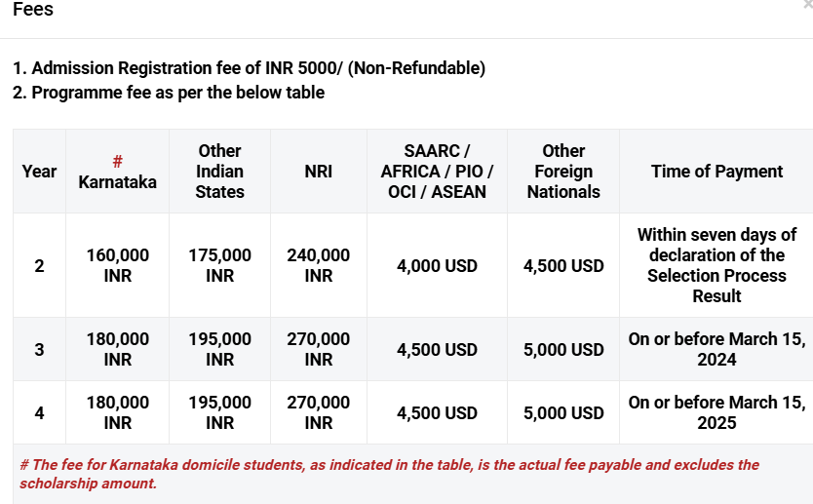
Task: Select the 4,000 USD cell
Action: 437,266
